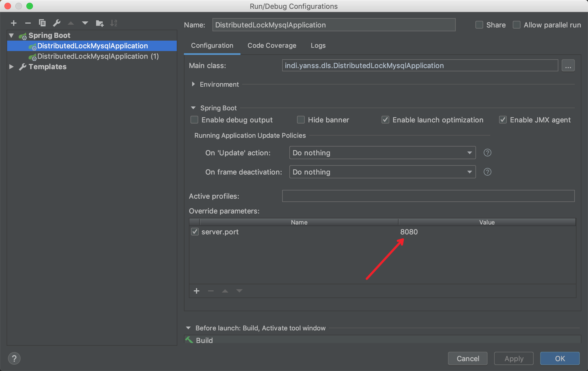Toggle Allow parallel run
Image resolution: width=588 pixels, height=371 pixels.
click(517, 25)
